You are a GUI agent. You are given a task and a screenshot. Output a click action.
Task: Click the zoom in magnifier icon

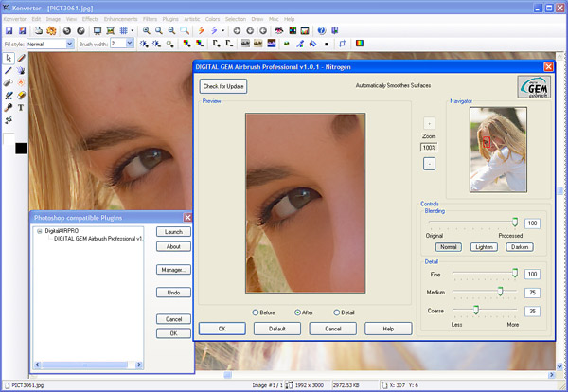(147, 30)
